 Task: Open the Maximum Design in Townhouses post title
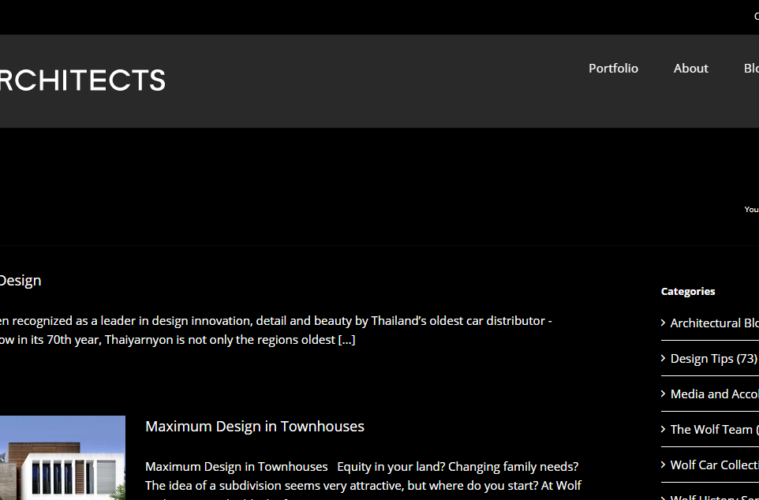pyautogui.click(x=255, y=426)
